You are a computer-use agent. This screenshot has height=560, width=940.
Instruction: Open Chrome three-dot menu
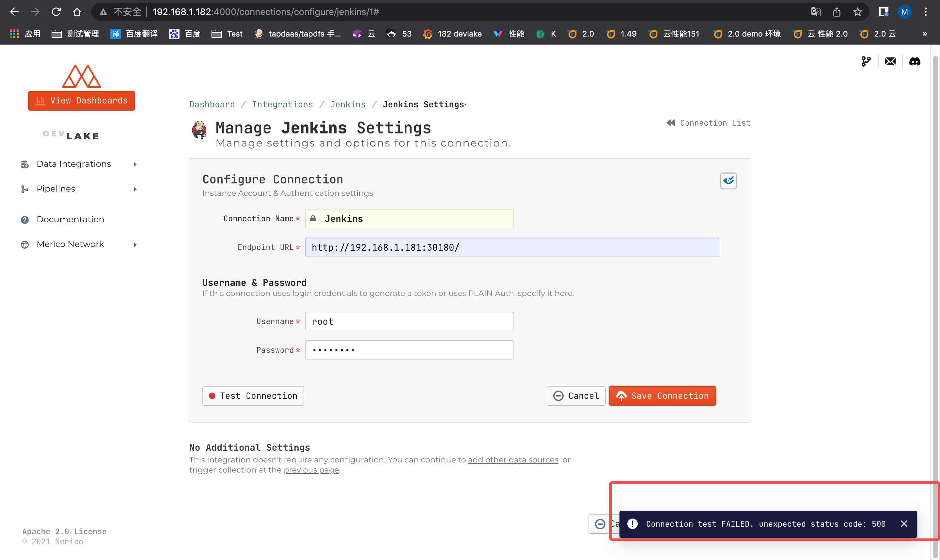[x=926, y=12]
